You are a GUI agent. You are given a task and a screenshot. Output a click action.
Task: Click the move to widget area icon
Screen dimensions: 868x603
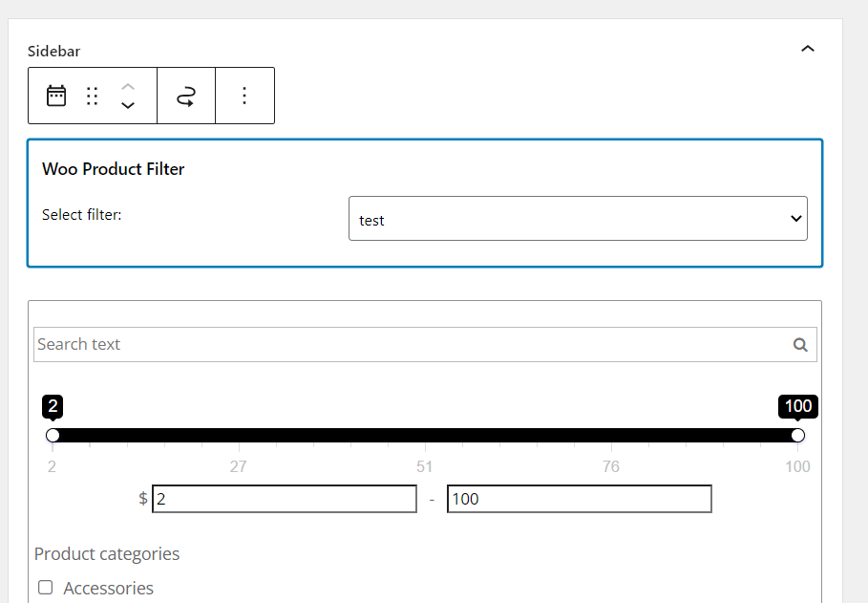pos(186,96)
